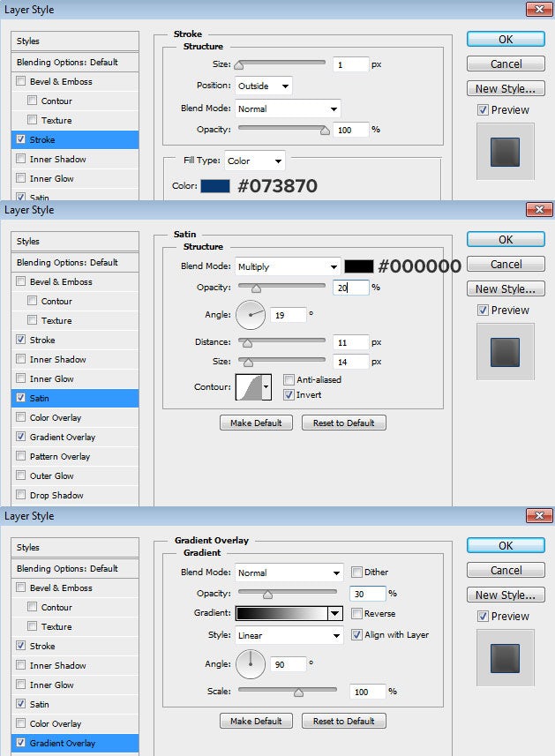Viewport: 555px width, 756px height.
Task: Click Gradient Overlay Scale slider handle
Action: coord(298,692)
